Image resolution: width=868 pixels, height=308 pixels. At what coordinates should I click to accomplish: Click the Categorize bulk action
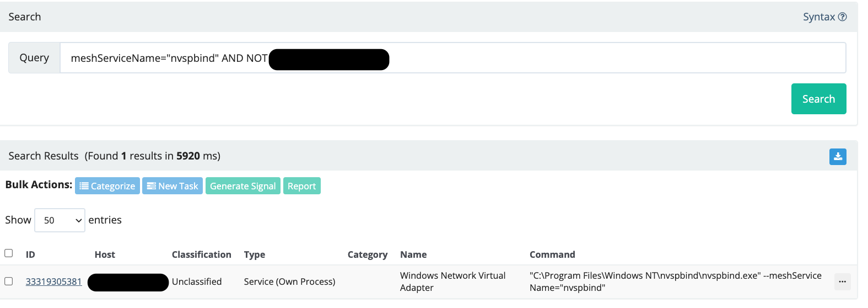tap(107, 186)
